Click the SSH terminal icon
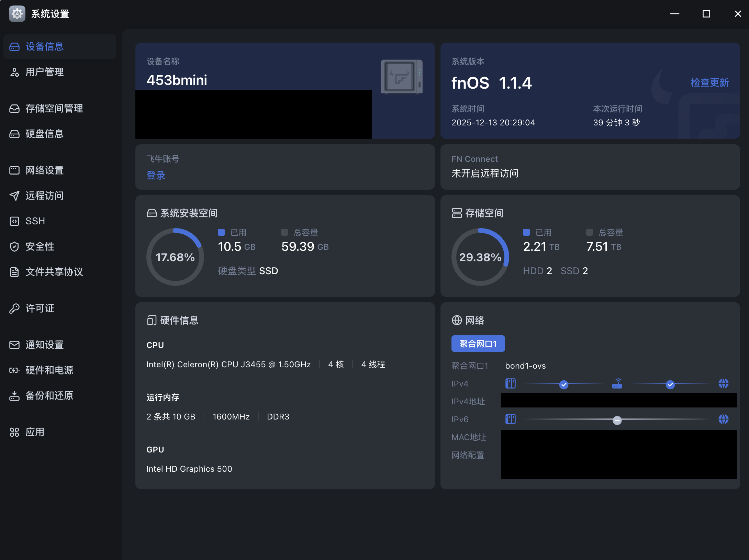The image size is (749, 560). click(x=14, y=221)
